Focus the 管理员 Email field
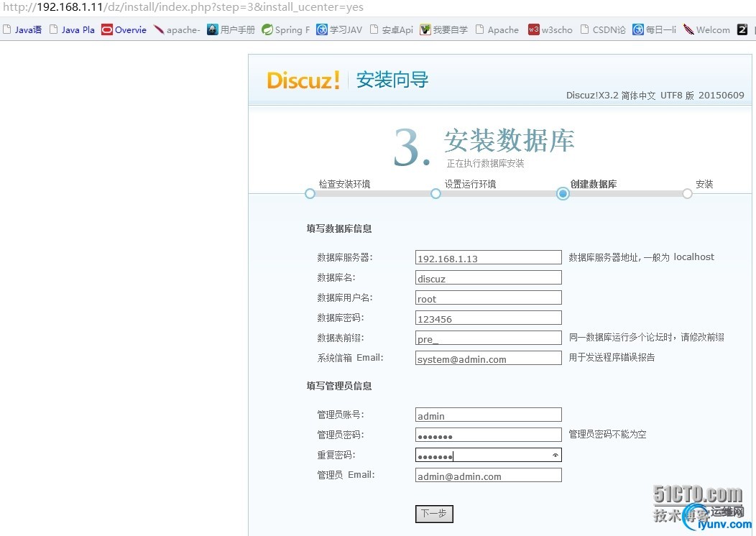The width and height of the screenshot is (756, 536). [x=489, y=475]
